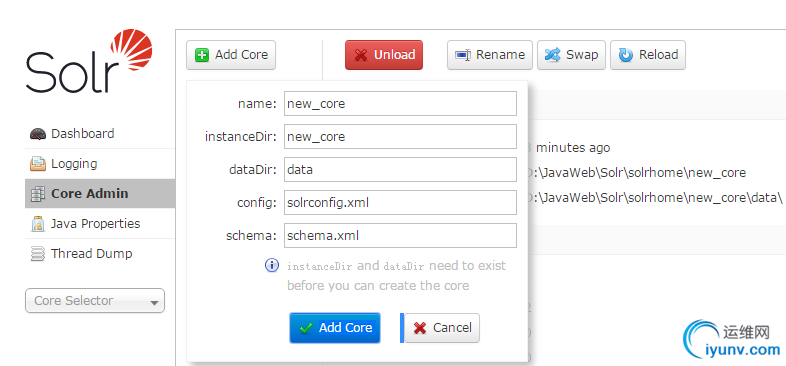Cancel the add core dialog

tap(442, 328)
